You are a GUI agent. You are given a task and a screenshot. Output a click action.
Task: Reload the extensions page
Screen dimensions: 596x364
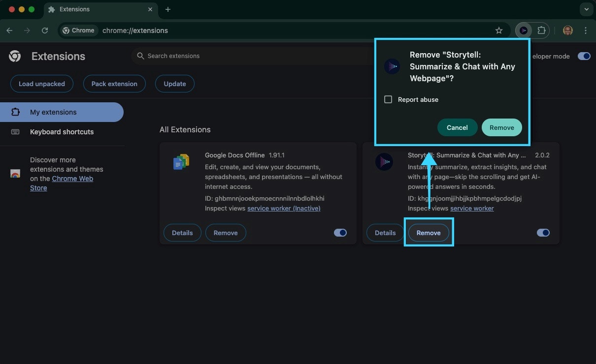click(45, 30)
